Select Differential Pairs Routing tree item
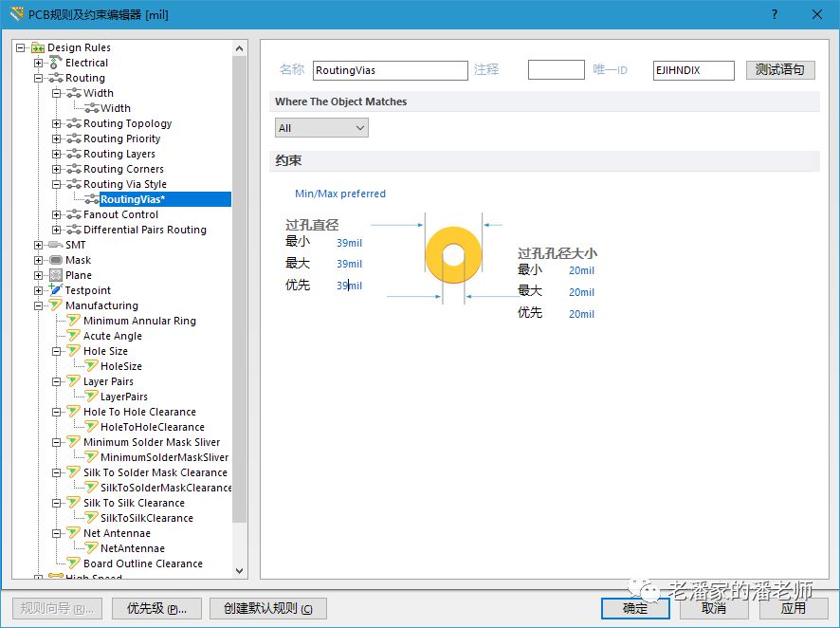The image size is (840, 628). tap(144, 230)
